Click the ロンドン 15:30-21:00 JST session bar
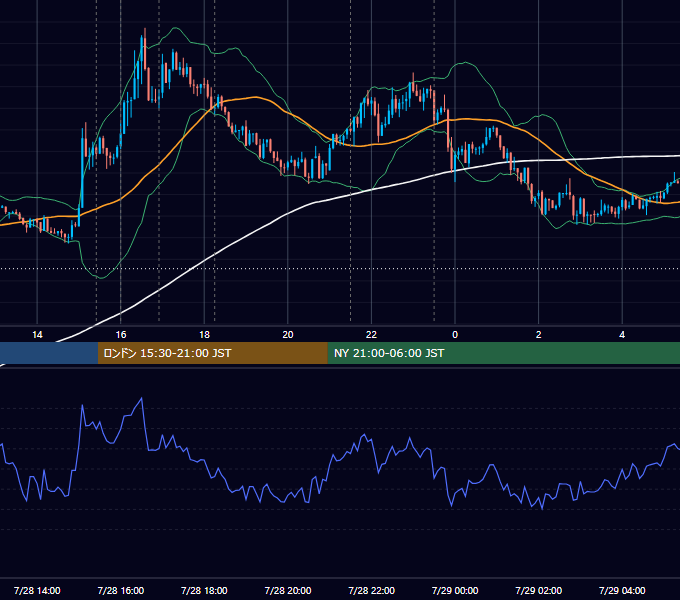The height and width of the screenshot is (600, 680). (212, 353)
